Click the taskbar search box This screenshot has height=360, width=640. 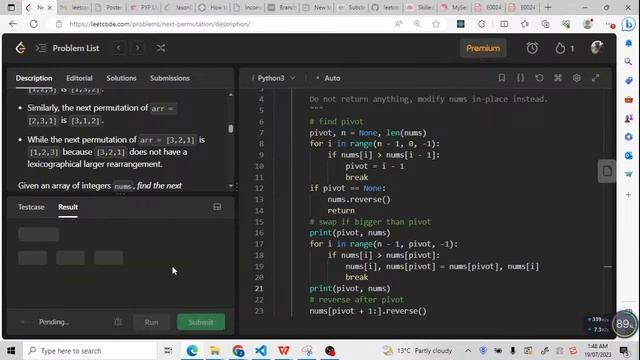89,351
